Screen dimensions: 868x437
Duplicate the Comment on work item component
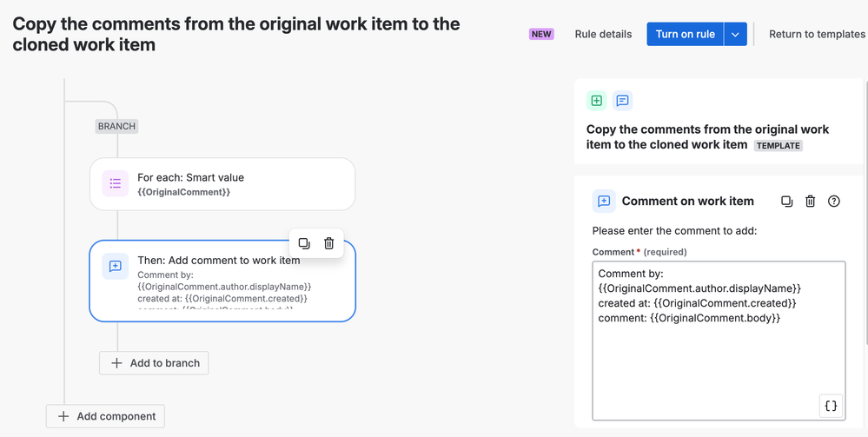click(786, 202)
